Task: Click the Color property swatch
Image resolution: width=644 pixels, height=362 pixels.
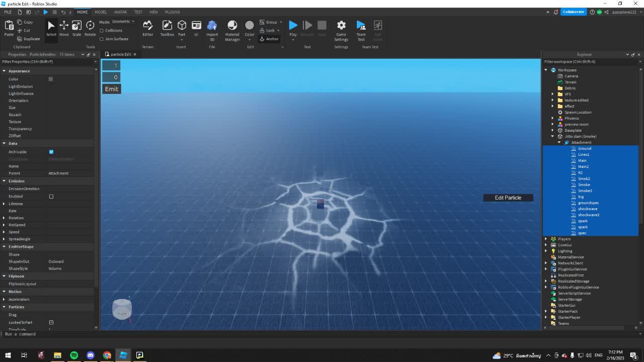Action: click(50, 79)
